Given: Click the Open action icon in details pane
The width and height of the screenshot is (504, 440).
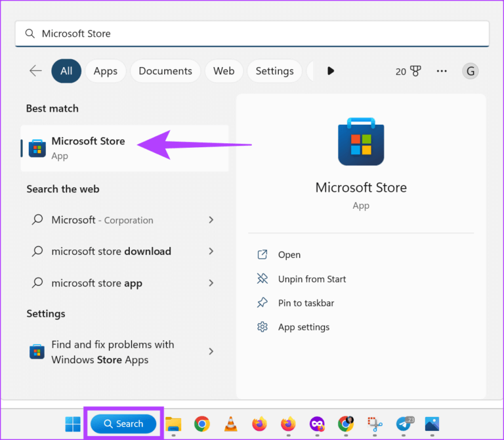Looking at the screenshot, I should [x=262, y=254].
